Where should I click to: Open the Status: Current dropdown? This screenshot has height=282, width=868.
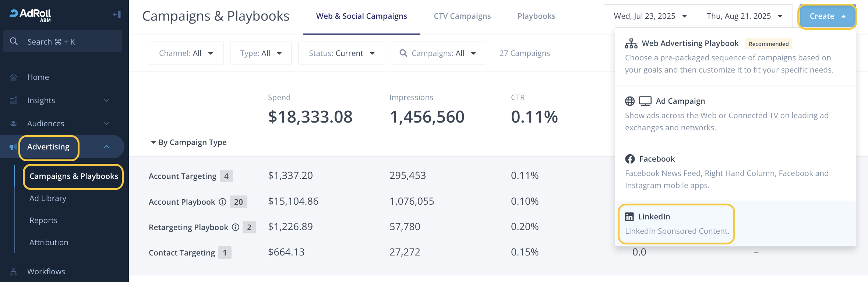(x=342, y=53)
